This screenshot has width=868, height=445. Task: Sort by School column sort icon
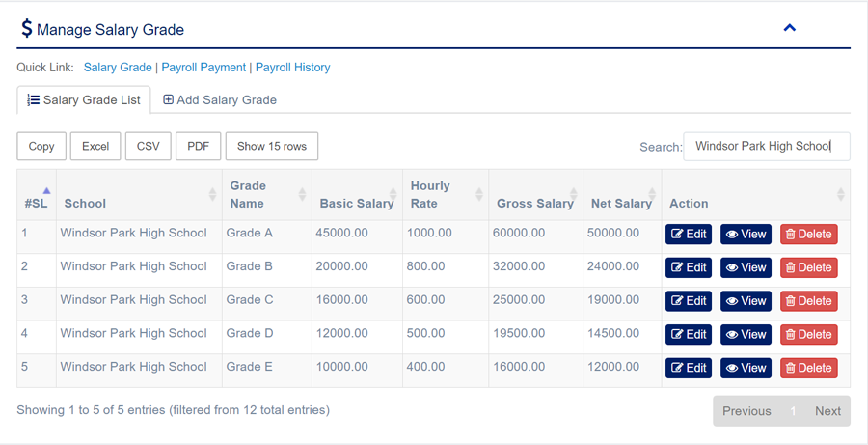[x=212, y=195]
